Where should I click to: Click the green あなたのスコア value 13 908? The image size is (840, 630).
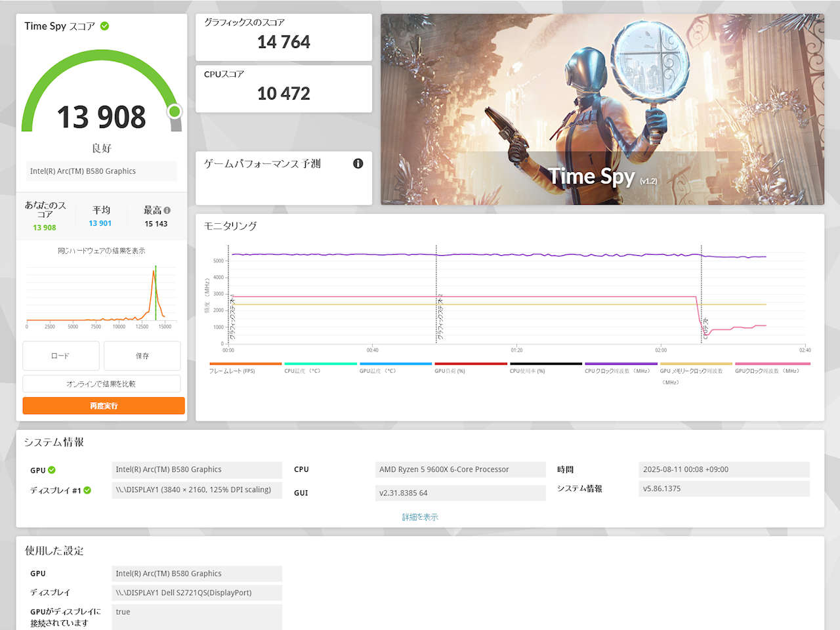tap(45, 228)
